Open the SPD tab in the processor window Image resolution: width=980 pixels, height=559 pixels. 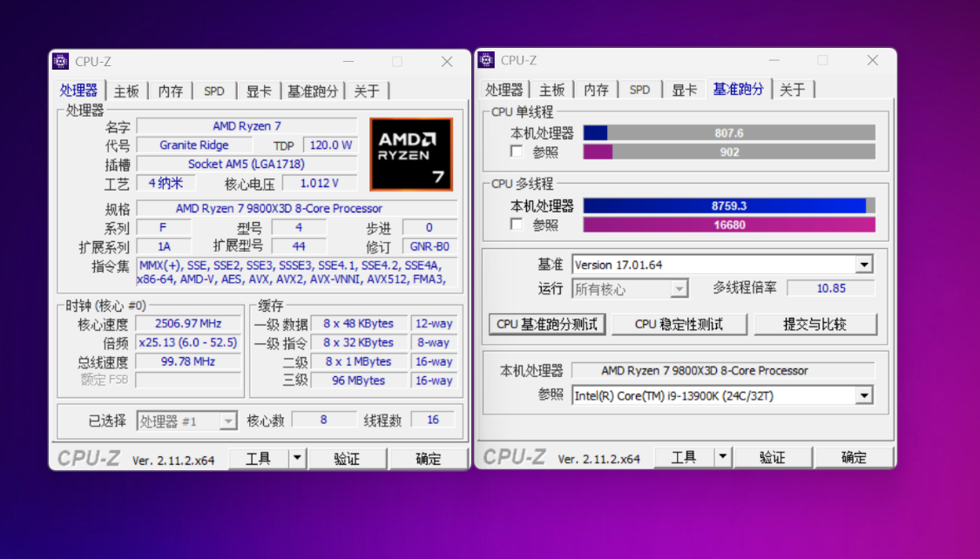click(213, 91)
